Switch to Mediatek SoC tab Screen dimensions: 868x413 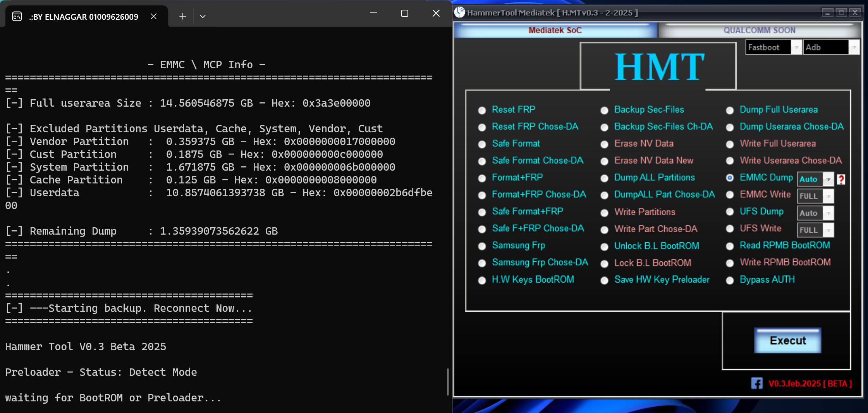tap(555, 30)
